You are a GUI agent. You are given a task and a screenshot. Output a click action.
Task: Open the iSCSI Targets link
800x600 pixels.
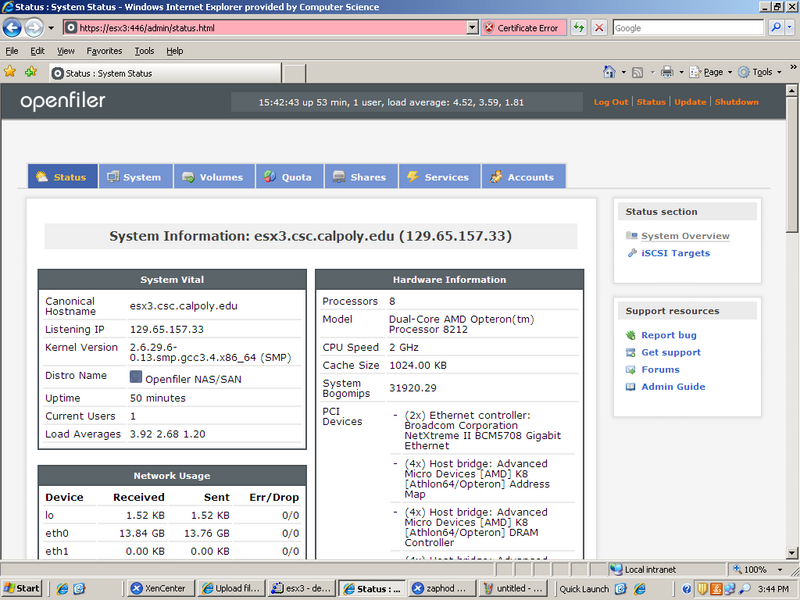676,253
